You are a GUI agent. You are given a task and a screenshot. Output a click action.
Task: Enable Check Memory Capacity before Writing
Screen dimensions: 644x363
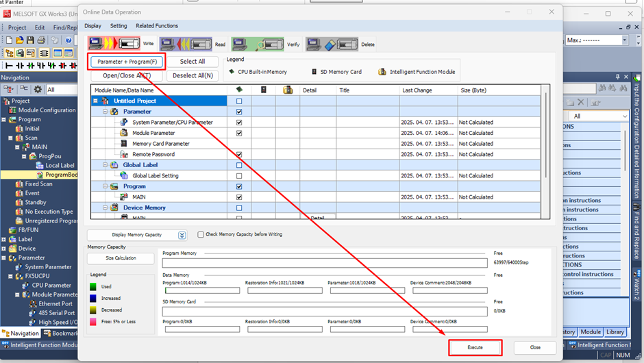[201, 234]
